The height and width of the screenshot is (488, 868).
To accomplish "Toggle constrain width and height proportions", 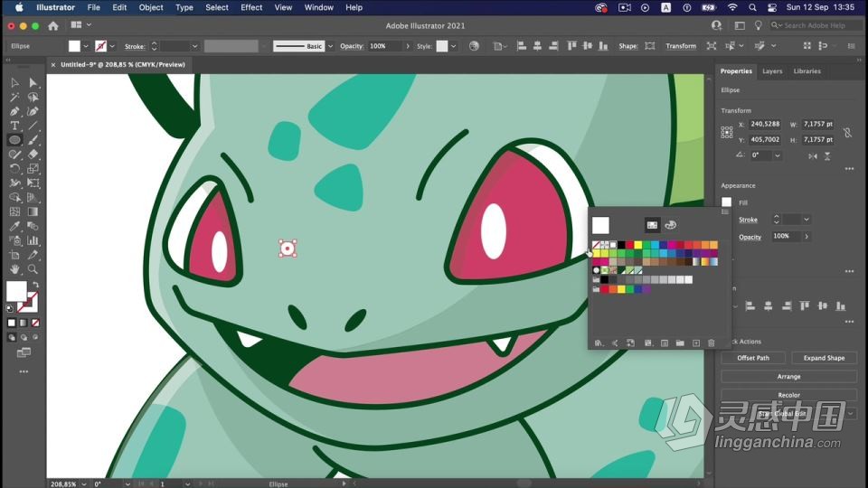I will [x=847, y=132].
